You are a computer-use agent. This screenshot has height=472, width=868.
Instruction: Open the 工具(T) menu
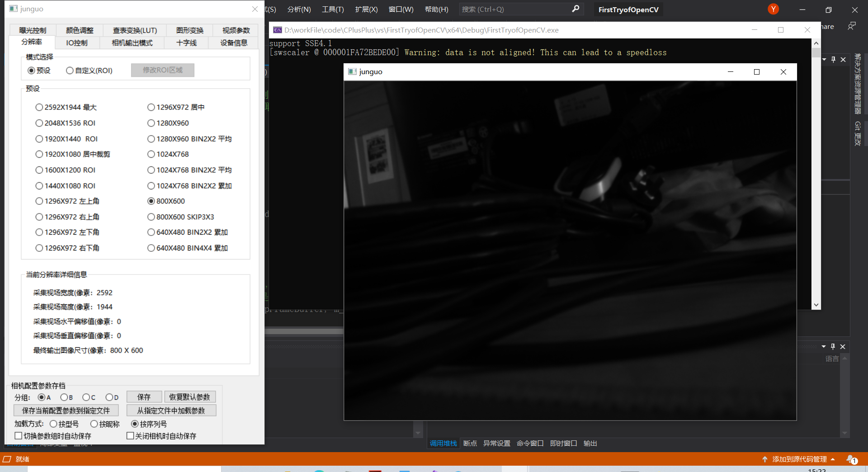coord(333,9)
